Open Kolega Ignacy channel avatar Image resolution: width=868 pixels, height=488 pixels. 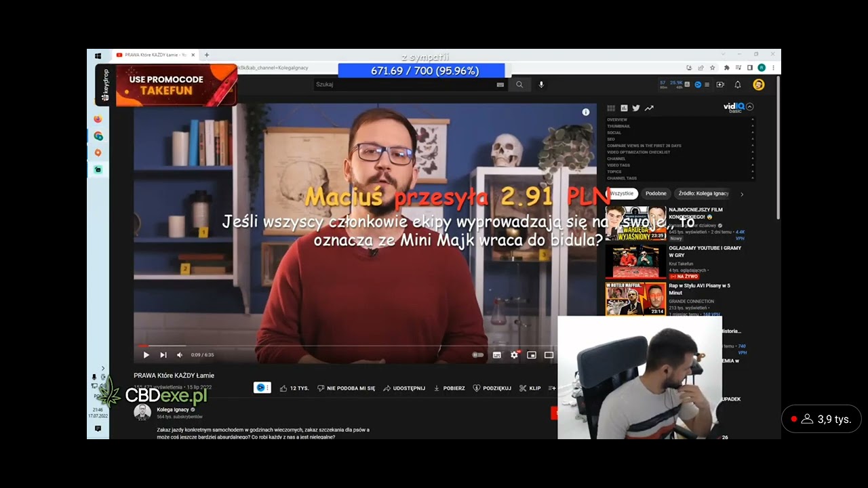142,412
